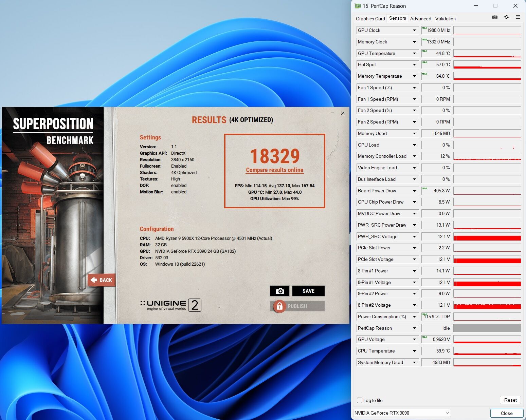Expand GPU Clock sensor dropdown
The height and width of the screenshot is (420, 526).
(414, 30)
